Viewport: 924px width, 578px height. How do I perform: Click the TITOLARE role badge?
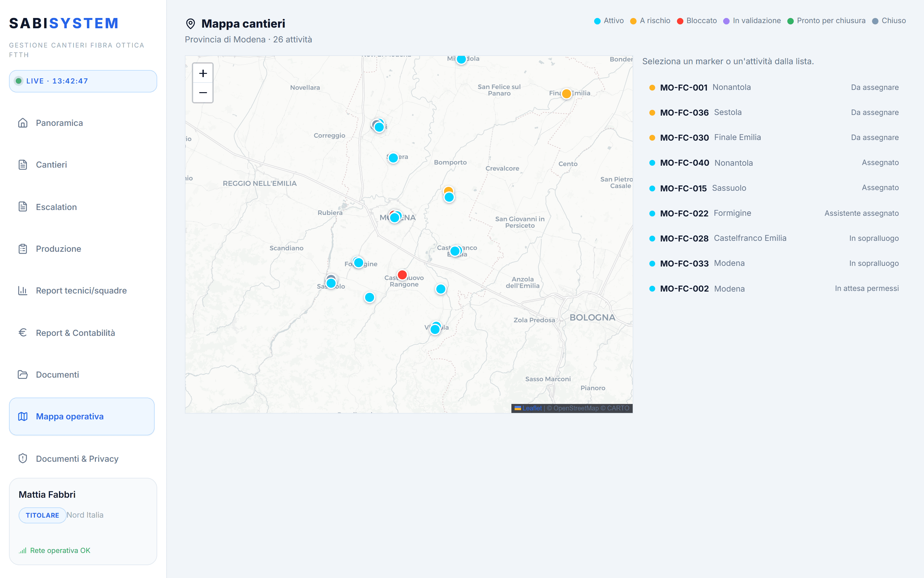click(x=42, y=515)
